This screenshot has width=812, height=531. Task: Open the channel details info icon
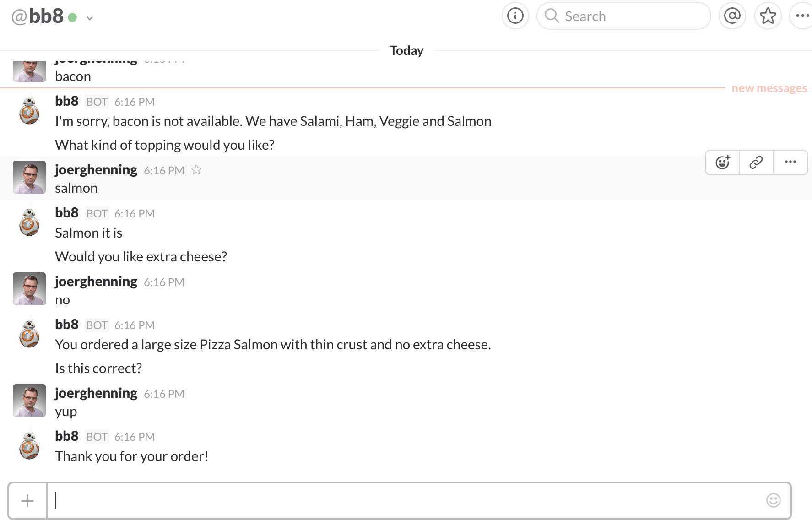point(515,16)
